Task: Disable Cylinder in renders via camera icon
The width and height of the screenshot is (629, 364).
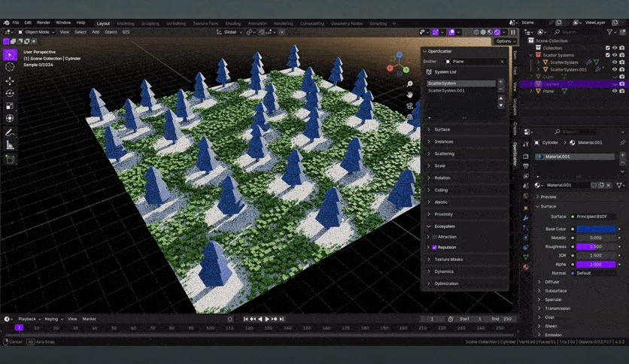Action: pyautogui.click(x=621, y=83)
